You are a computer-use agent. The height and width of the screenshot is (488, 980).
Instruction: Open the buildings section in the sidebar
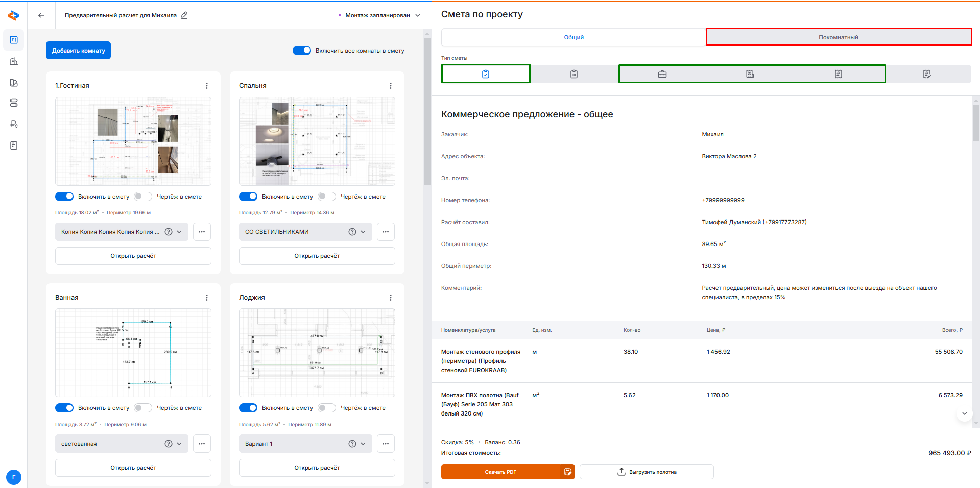point(14,61)
